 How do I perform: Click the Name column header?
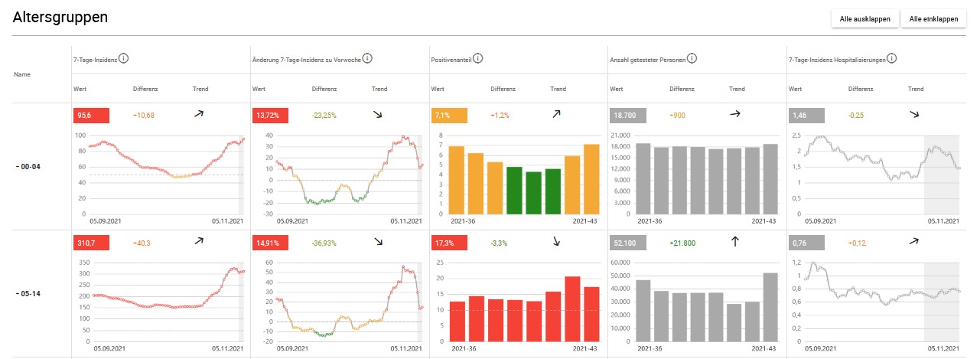pos(21,75)
